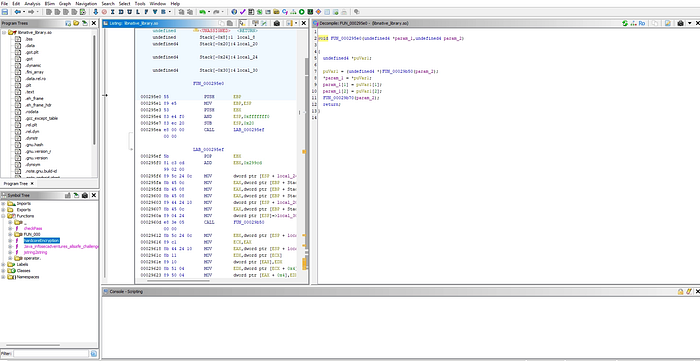Viewport: 700px width, 361px height.
Task: Open the Navigation menu
Action: pos(86,3)
